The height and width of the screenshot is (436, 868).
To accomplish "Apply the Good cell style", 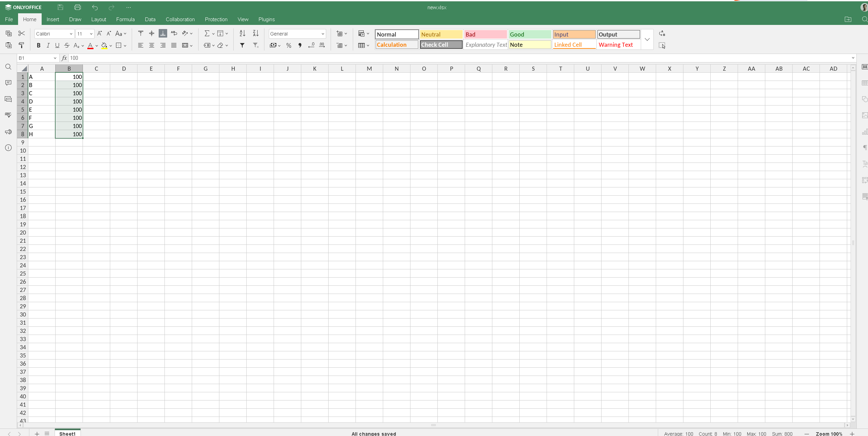I will point(530,34).
